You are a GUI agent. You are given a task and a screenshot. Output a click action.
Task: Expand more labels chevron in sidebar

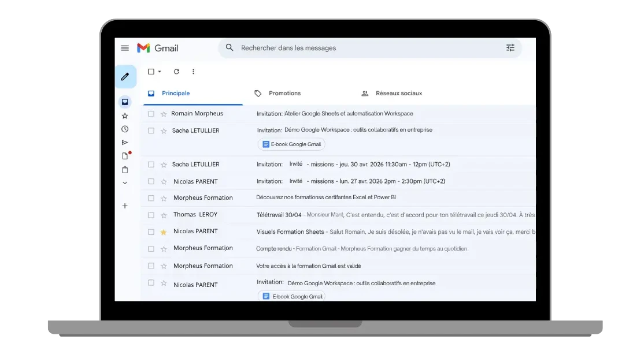[125, 183]
